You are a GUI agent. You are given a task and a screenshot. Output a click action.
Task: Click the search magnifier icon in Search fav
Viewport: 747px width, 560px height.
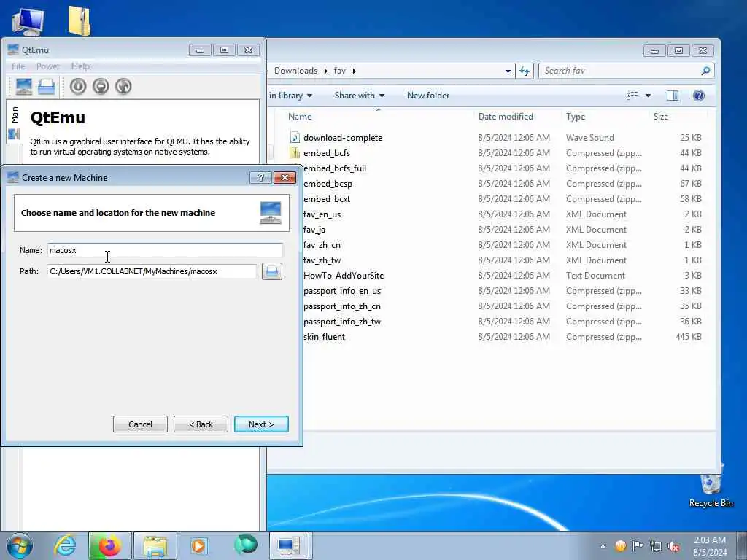click(705, 71)
